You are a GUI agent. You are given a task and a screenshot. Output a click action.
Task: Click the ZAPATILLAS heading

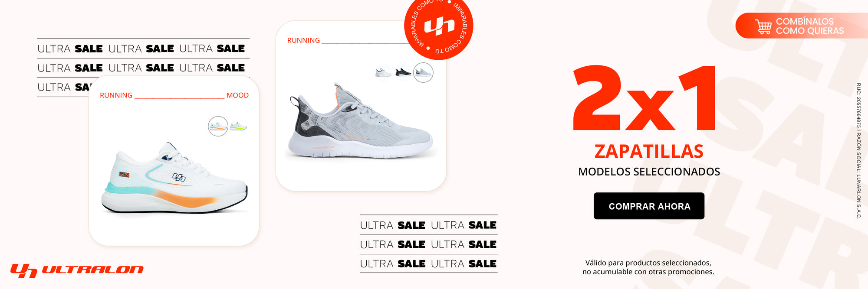click(x=649, y=151)
